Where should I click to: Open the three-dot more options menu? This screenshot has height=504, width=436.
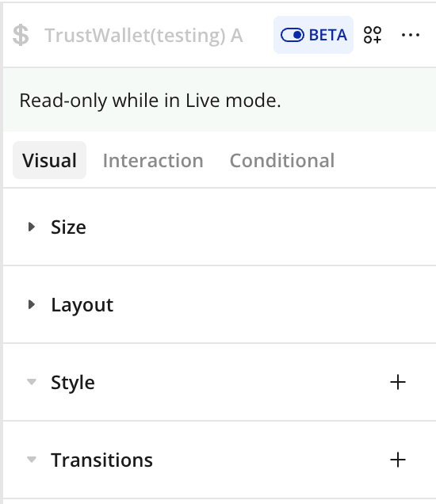point(411,35)
